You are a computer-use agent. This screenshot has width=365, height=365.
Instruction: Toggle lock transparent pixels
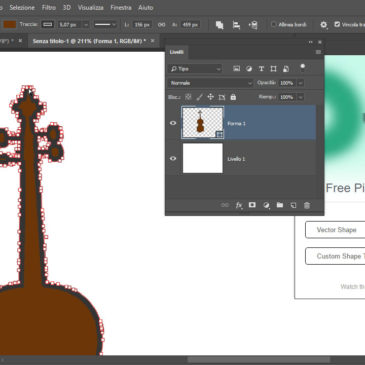tap(188, 97)
